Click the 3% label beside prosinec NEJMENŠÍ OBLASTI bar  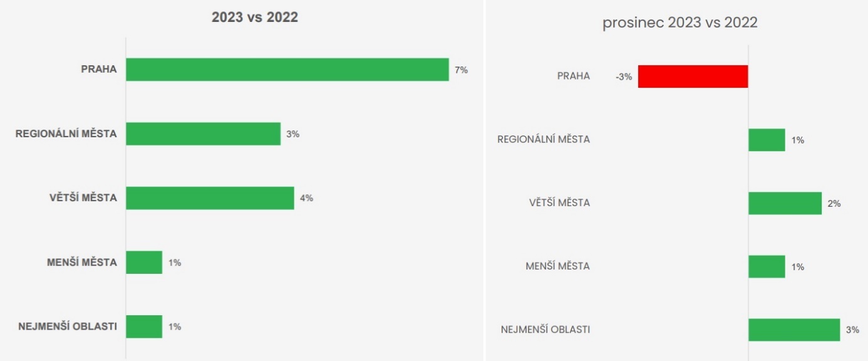[x=852, y=330]
